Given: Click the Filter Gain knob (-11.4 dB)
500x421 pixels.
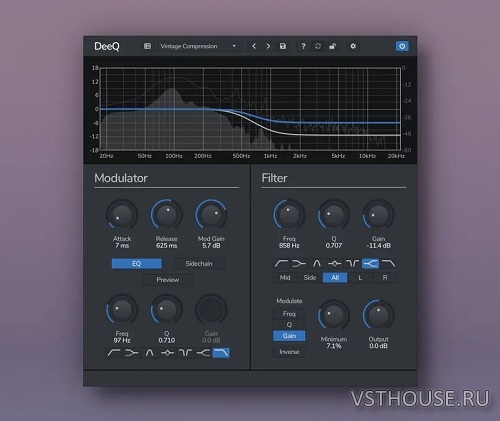Looking at the screenshot, I should pyautogui.click(x=378, y=215).
